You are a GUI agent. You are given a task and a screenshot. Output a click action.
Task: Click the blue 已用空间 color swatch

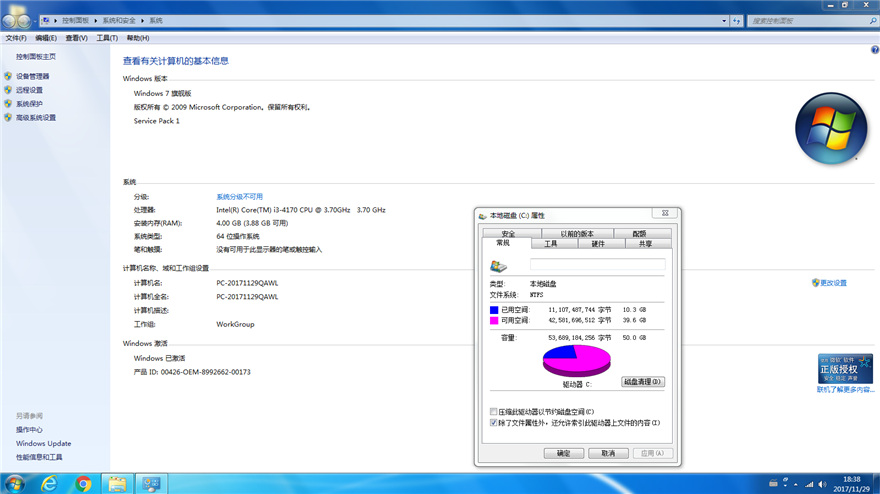coord(494,310)
